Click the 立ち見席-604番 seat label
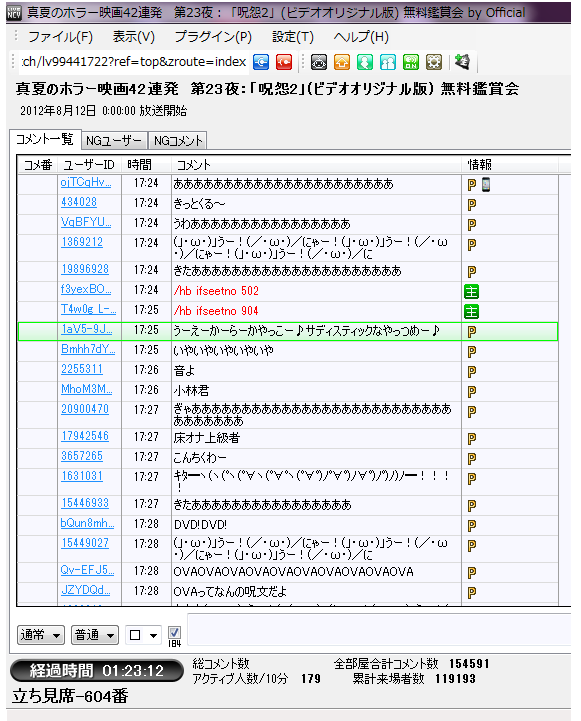581x721 pixels. pyautogui.click(x=70, y=696)
